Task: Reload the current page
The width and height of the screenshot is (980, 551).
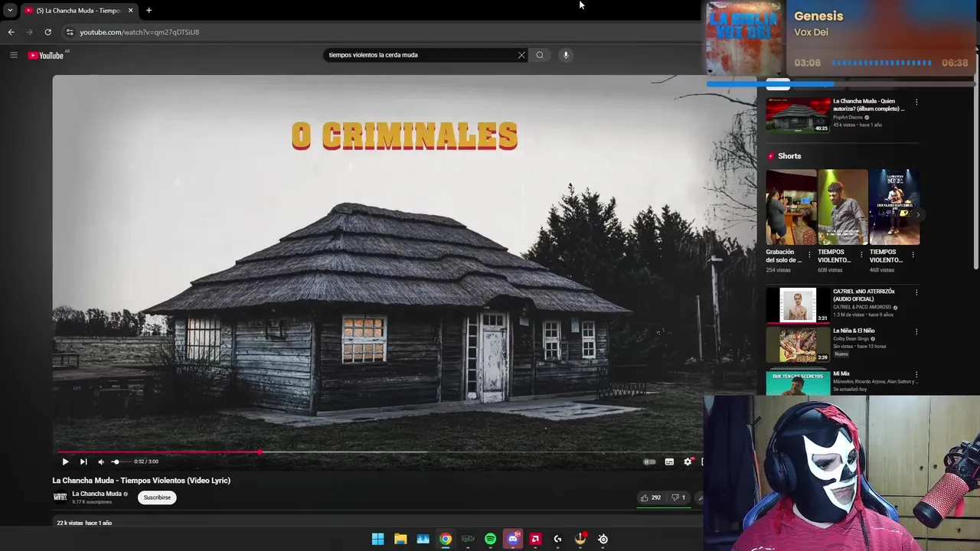Action: coord(47,32)
